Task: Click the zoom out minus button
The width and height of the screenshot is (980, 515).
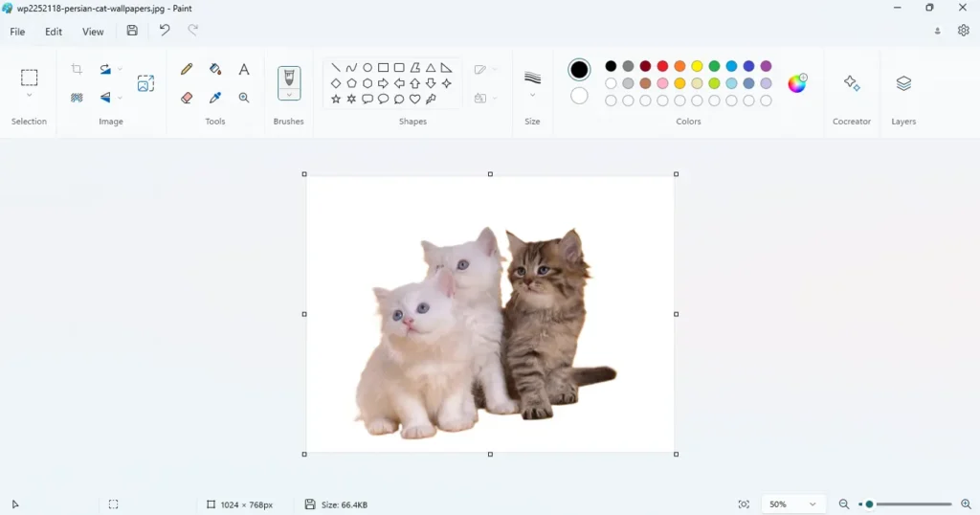Action: point(844,504)
